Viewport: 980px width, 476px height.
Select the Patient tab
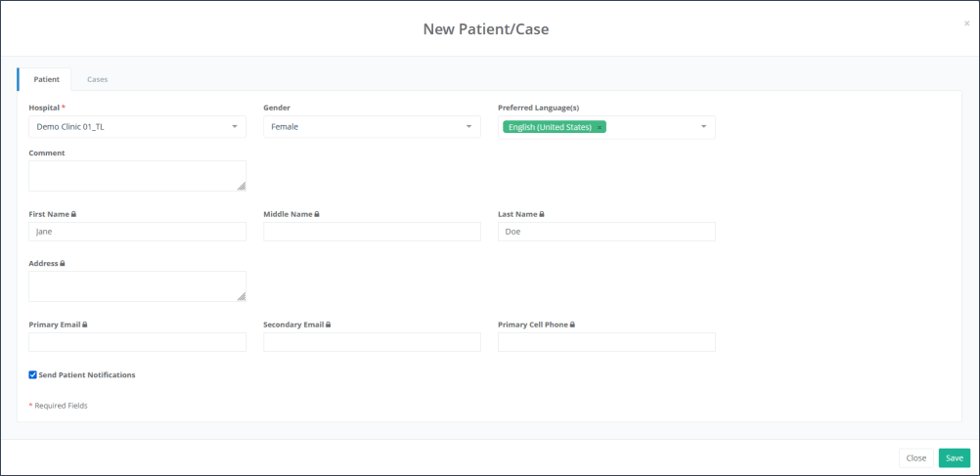[46, 79]
